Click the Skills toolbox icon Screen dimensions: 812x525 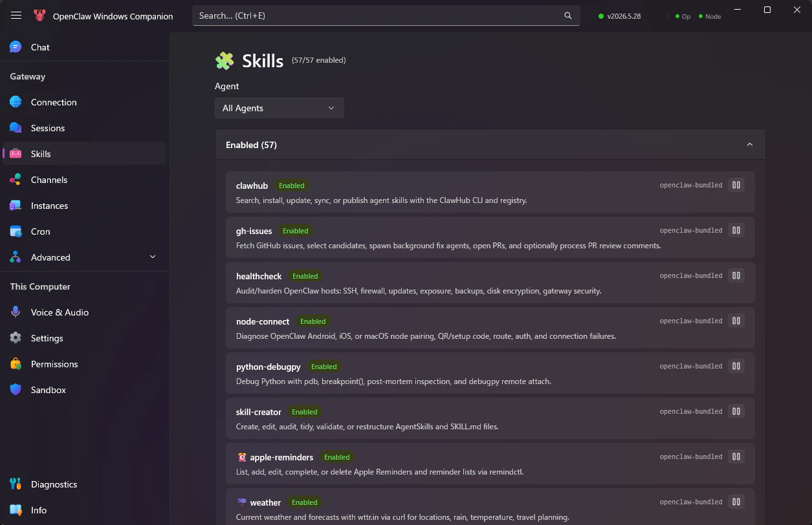click(x=16, y=154)
